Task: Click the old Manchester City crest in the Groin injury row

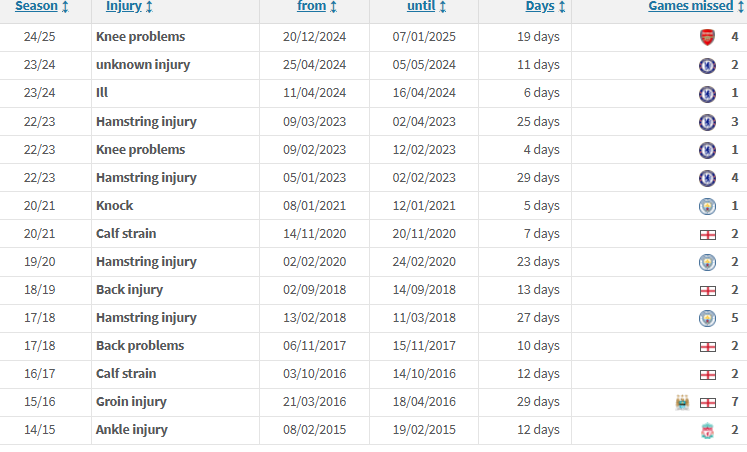Action: point(683,402)
